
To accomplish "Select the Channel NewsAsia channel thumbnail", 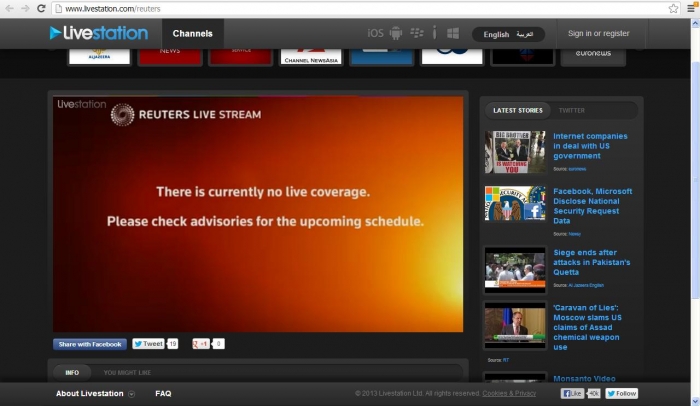I will pyautogui.click(x=311, y=55).
